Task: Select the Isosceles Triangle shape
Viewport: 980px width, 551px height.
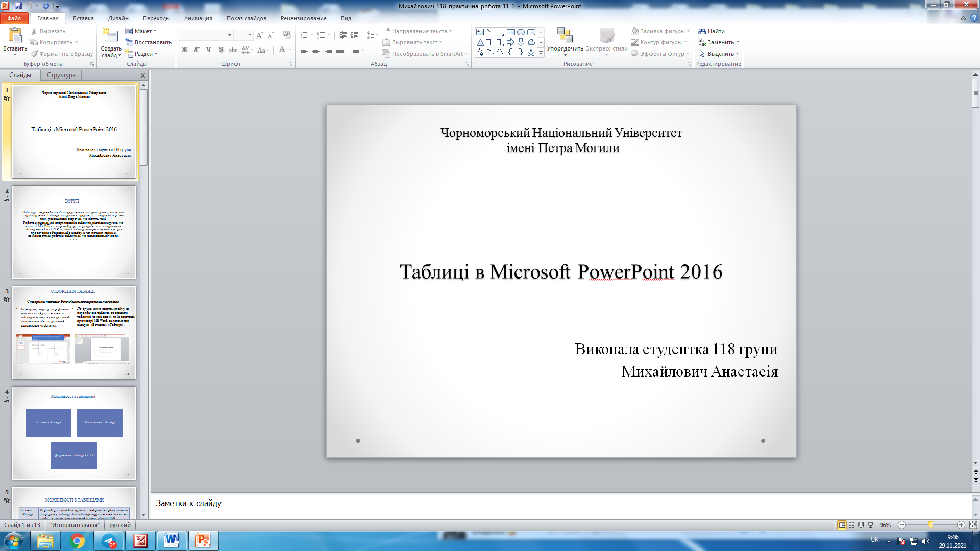Action: tap(480, 42)
